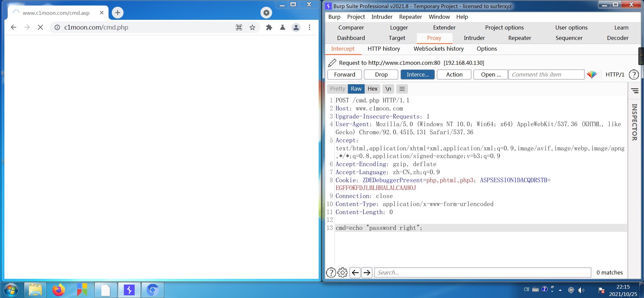The image size is (644, 298).
Task: Click the QR code icon in address bar
Action: [x=239, y=28]
